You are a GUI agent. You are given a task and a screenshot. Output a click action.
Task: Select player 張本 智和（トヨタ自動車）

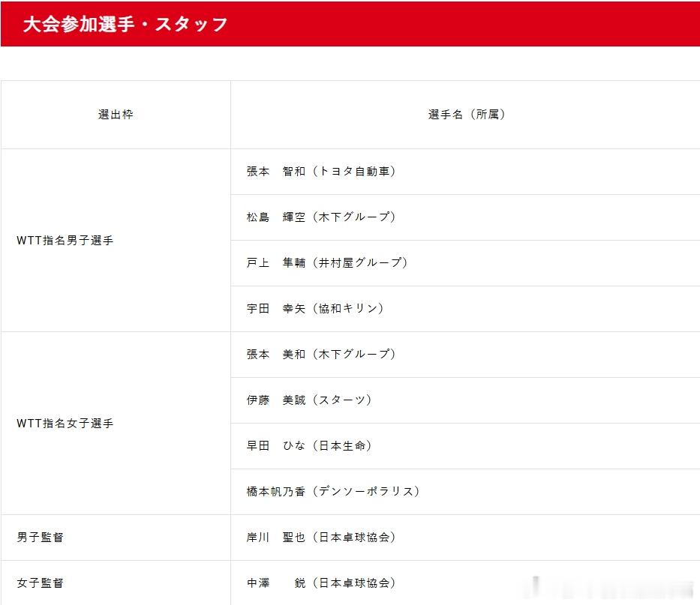pyautogui.click(x=323, y=172)
